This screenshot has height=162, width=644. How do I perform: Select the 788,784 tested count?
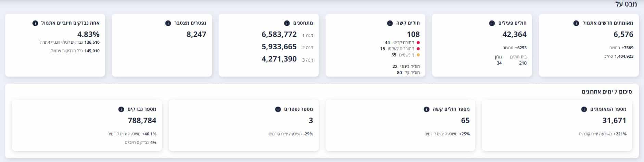[x=142, y=121]
